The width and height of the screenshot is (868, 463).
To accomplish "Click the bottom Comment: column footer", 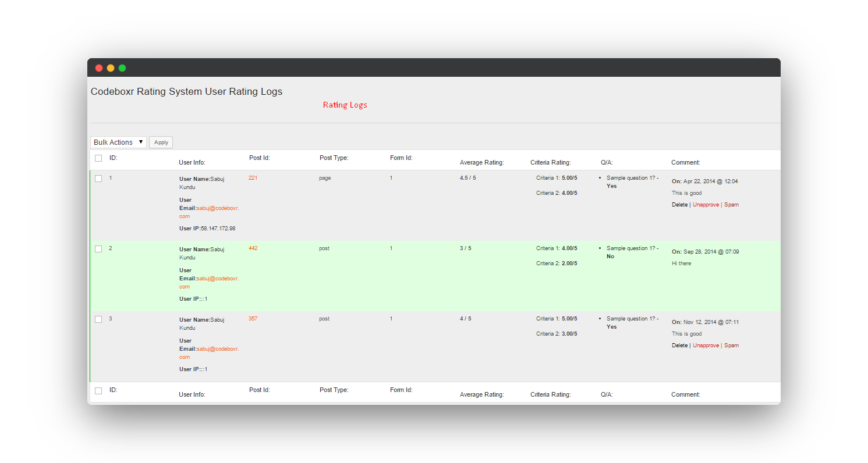I will [686, 394].
